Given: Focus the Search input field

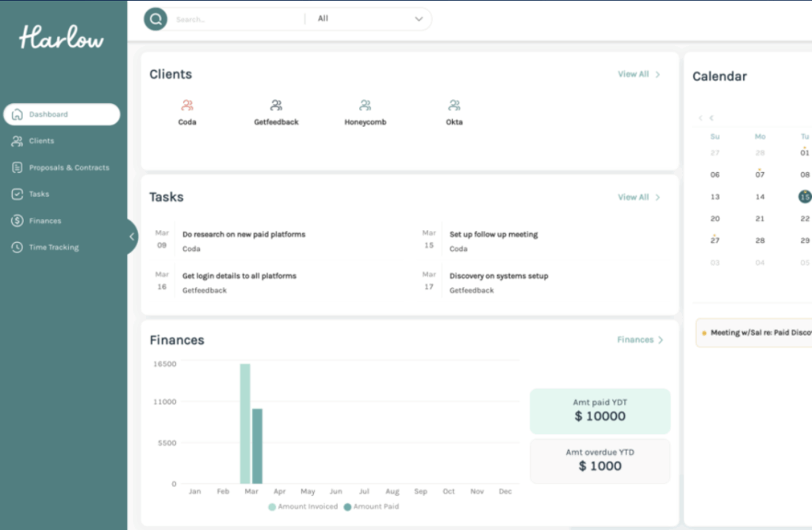Looking at the screenshot, I should click(237, 19).
